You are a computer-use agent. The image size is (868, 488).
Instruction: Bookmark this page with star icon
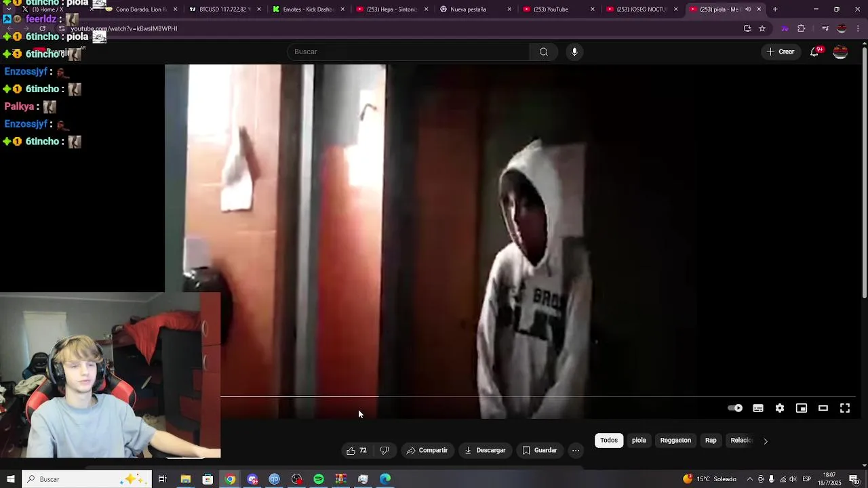pyautogui.click(x=762, y=28)
